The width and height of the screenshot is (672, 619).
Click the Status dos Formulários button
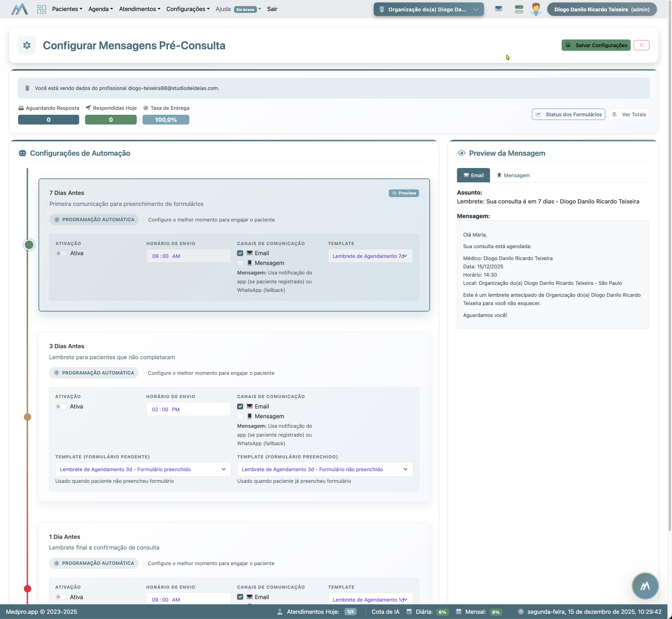tap(568, 114)
